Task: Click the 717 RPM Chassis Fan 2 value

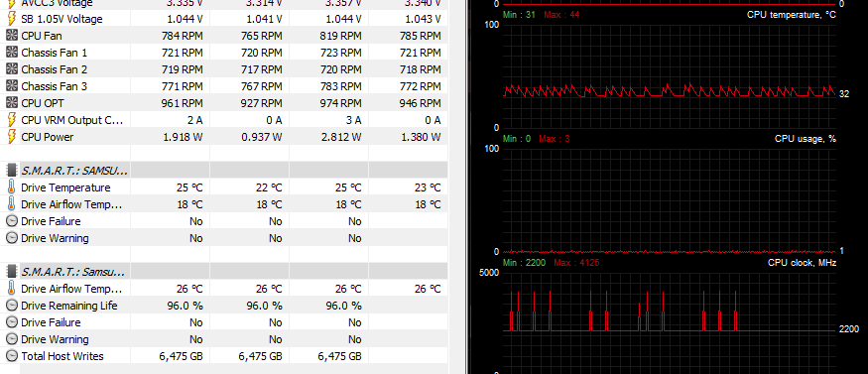Action: pyautogui.click(x=261, y=69)
